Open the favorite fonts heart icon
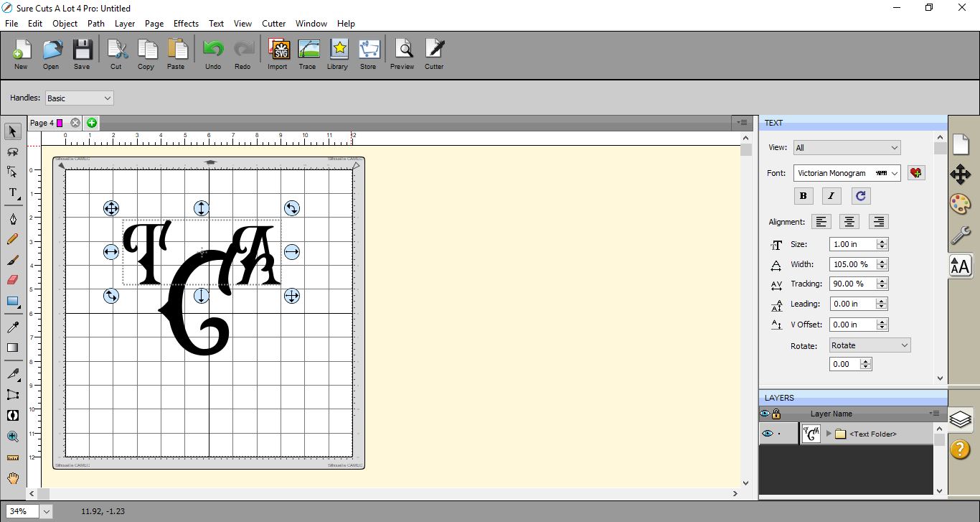The image size is (980, 522). click(915, 173)
